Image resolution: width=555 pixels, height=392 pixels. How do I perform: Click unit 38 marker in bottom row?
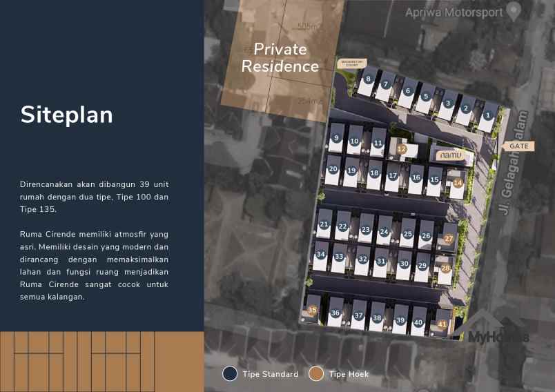pos(377,318)
